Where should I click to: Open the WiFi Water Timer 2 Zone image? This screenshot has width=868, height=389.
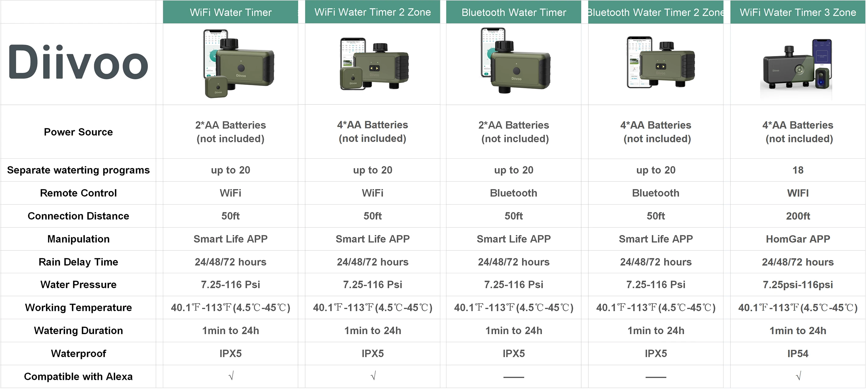coord(374,63)
